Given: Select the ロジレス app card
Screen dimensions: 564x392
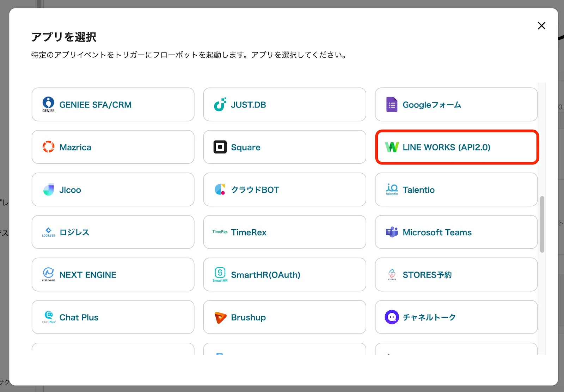Looking at the screenshot, I should tap(113, 232).
